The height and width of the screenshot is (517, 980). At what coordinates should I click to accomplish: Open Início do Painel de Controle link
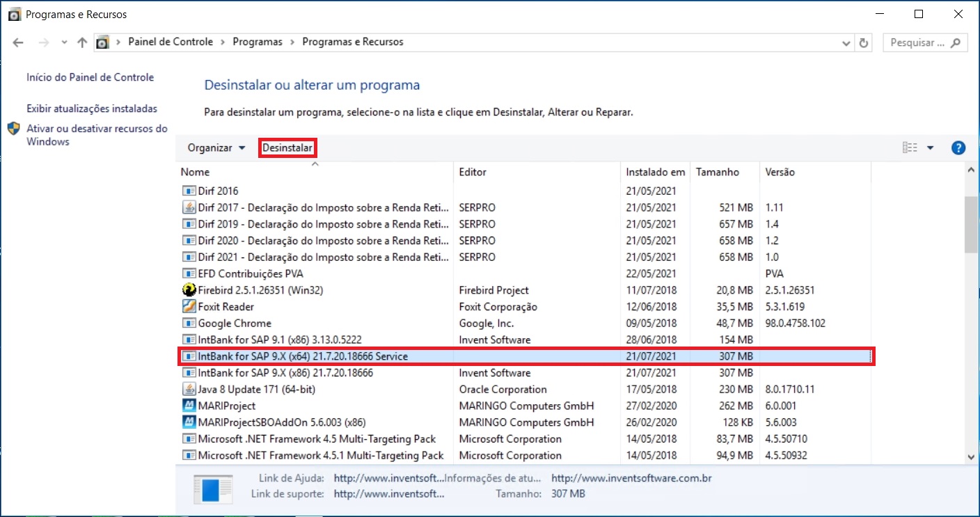(x=90, y=77)
